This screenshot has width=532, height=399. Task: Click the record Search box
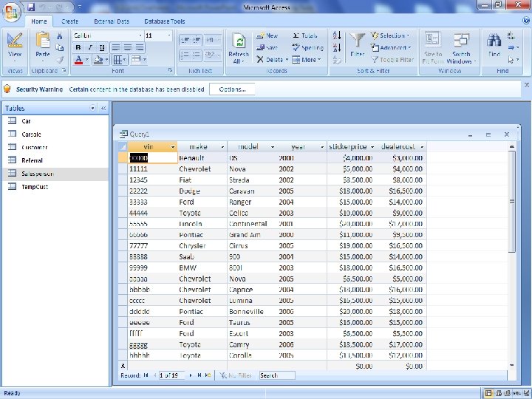(x=277, y=375)
